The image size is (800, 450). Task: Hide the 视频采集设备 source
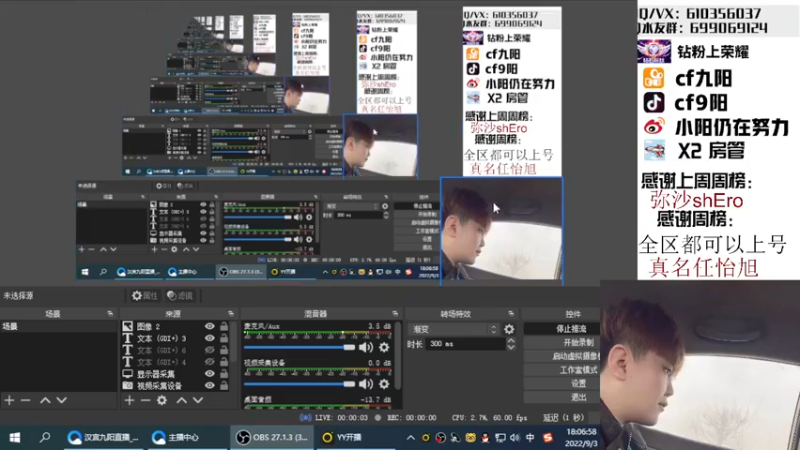click(x=210, y=386)
